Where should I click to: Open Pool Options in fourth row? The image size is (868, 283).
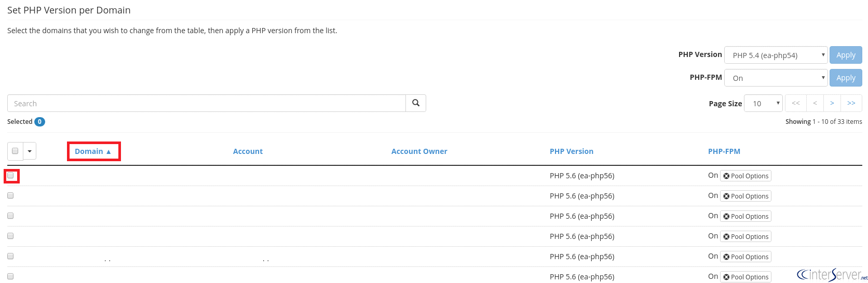pos(745,236)
